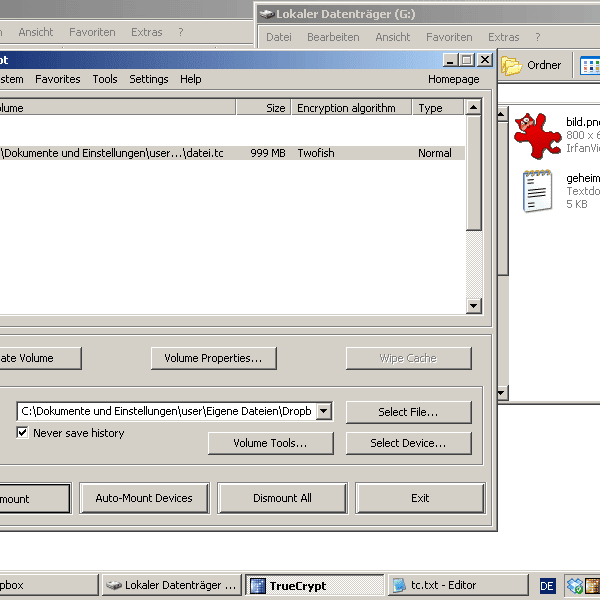The width and height of the screenshot is (600, 600).
Task: Click the volume list scroll-up arrow
Action: click(x=473, y=107)
